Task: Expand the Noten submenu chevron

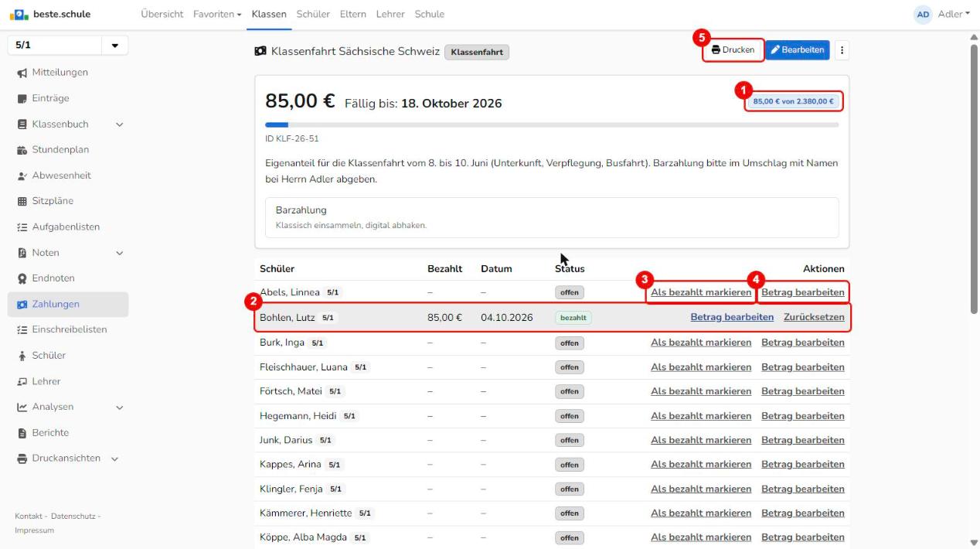Action: pos(119,253)
